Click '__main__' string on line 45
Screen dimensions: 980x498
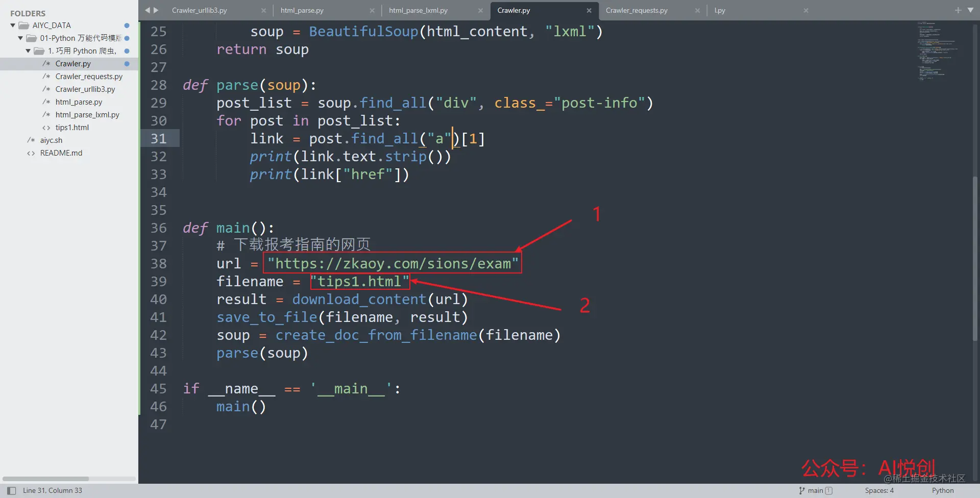[x=351, y=389]
